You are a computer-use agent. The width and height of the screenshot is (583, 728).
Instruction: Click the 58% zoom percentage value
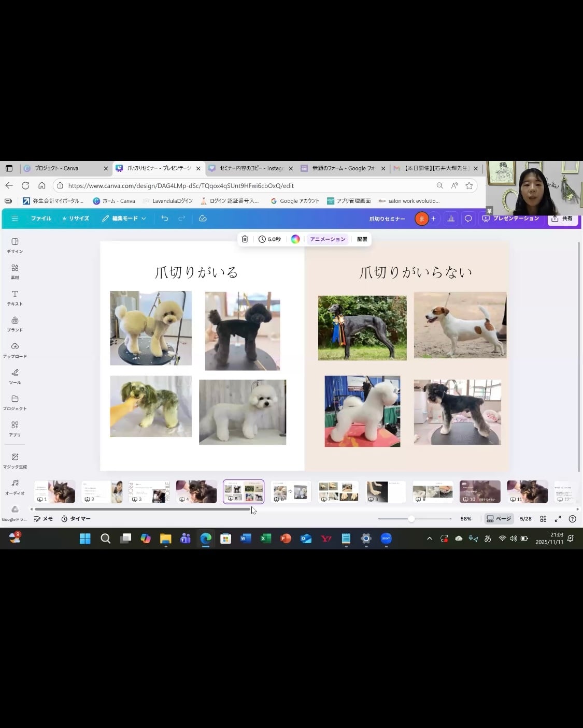tap(466, 518)
